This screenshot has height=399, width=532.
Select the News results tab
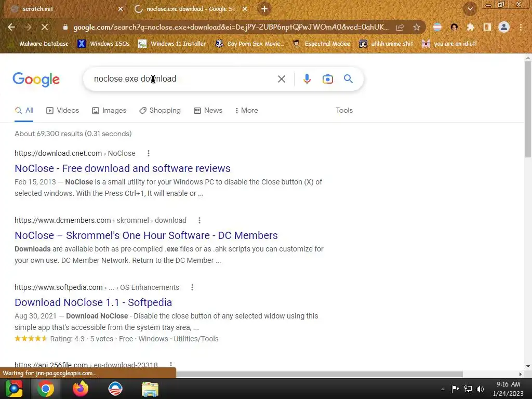(208, 111)
